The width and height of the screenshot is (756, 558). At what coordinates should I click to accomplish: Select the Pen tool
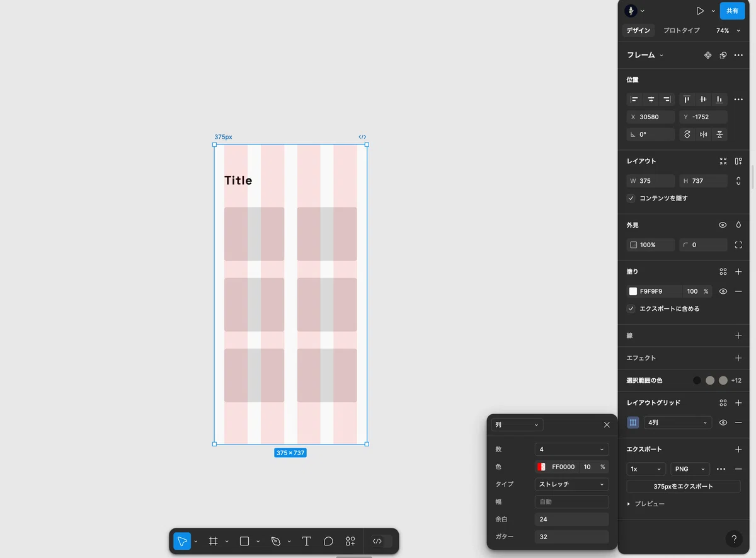[x=275, y=541]
